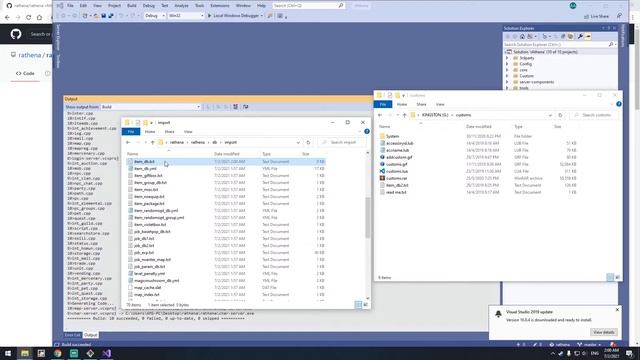Click Chrome icon in the taskbar
Image resolution: width=640 pixels, height=360 pixels.
(58, 353)
